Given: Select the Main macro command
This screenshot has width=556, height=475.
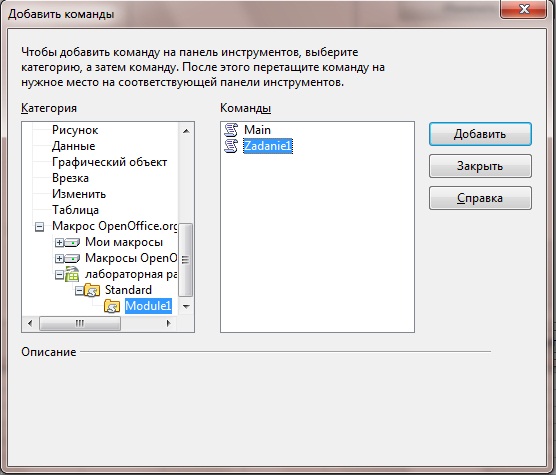Looking at the screenshot, I should (x=257, y=130).
